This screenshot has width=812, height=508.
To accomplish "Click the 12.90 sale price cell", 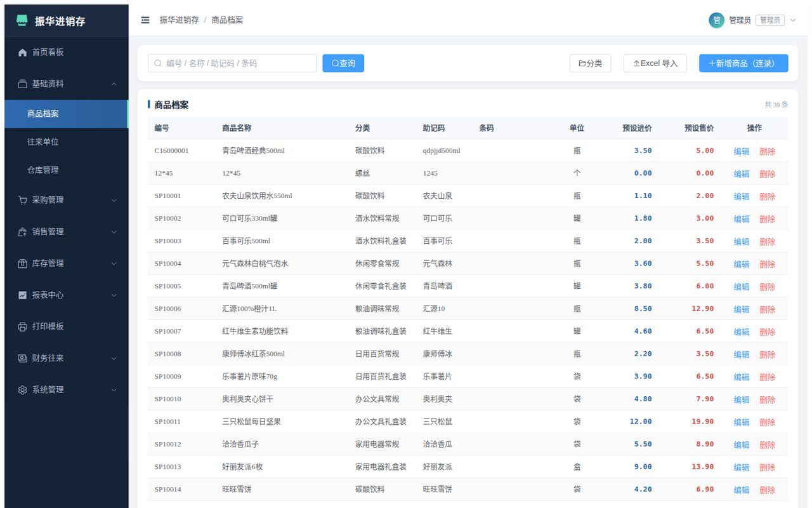I will (x=703, y=309).
